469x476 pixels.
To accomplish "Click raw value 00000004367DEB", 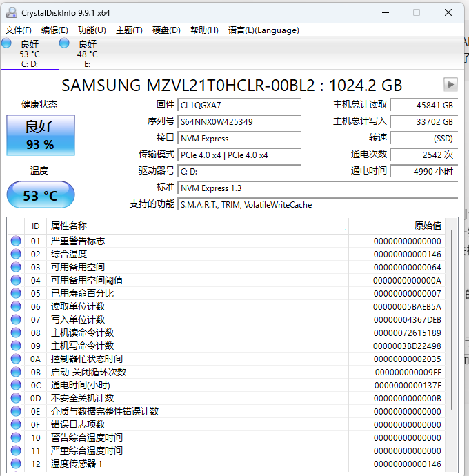I will pyautogui.click(x=408, y=319).
